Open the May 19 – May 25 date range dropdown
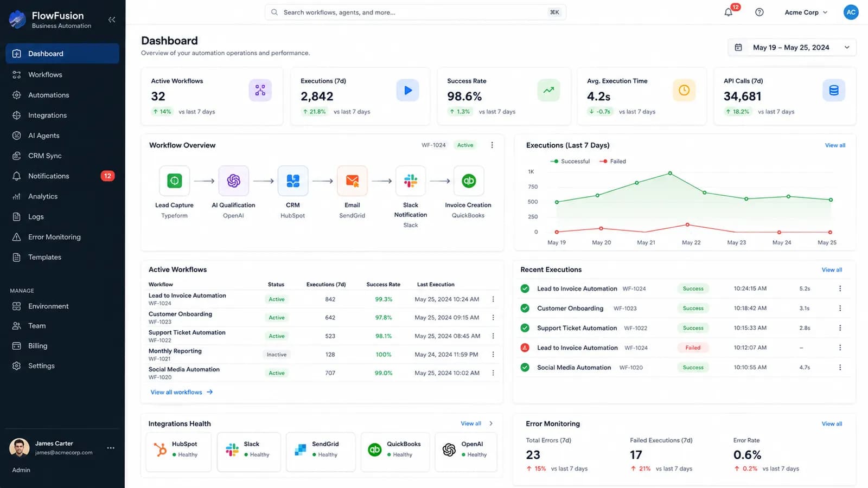 [792, 47]
